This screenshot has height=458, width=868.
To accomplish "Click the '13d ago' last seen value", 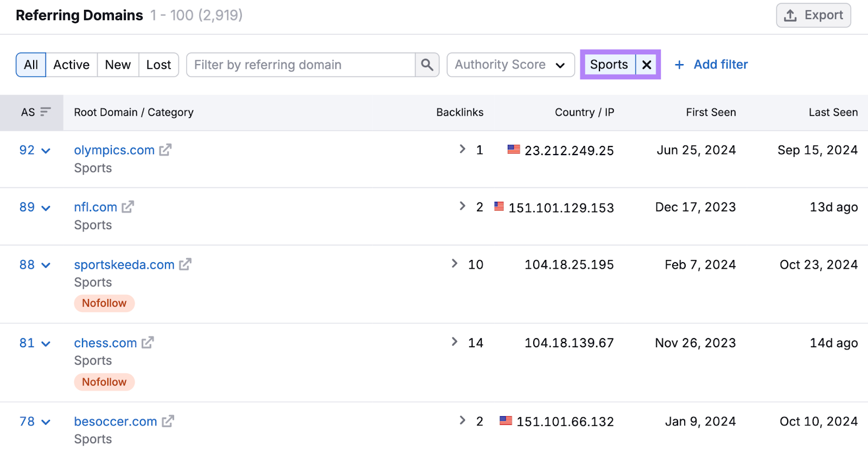I will 834,207.
